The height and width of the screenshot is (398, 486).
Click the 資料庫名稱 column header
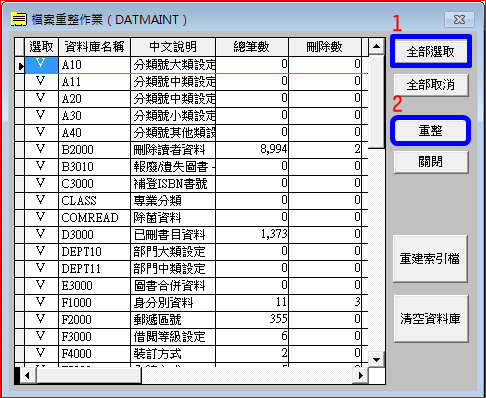click(94, 47)
